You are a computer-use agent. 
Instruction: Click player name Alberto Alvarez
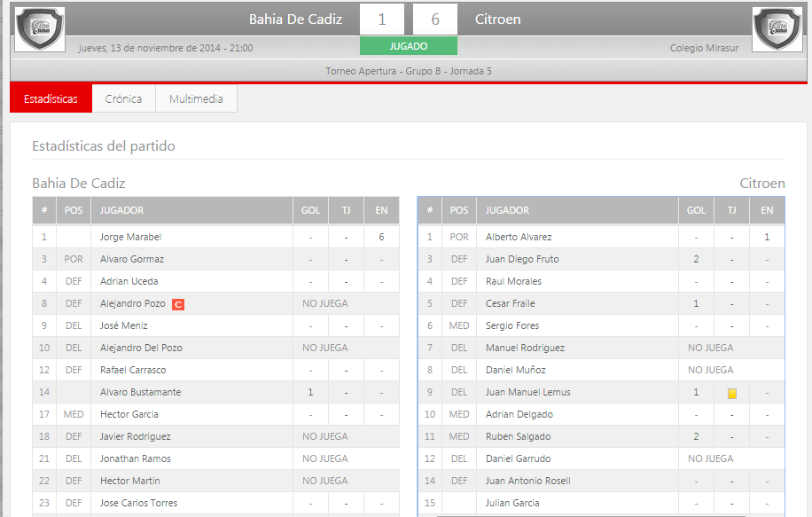tap(519, 238)
